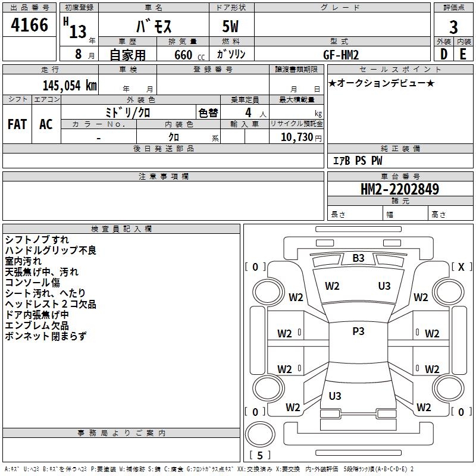Select the ボンネット閉まらず inspector note
This screenshot has height=476, width=476.
[x=46, y=336]
